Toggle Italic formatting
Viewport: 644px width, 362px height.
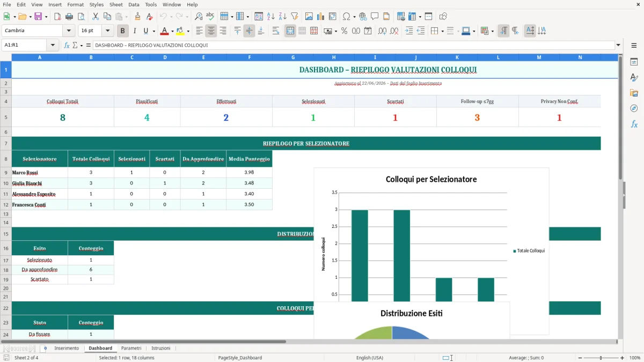point(134,31)
